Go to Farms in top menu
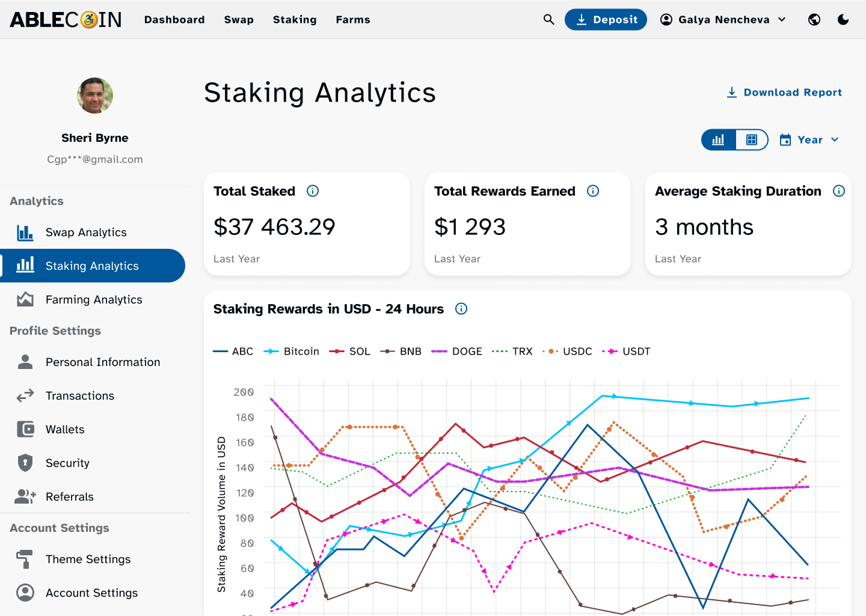 point(353,20)
